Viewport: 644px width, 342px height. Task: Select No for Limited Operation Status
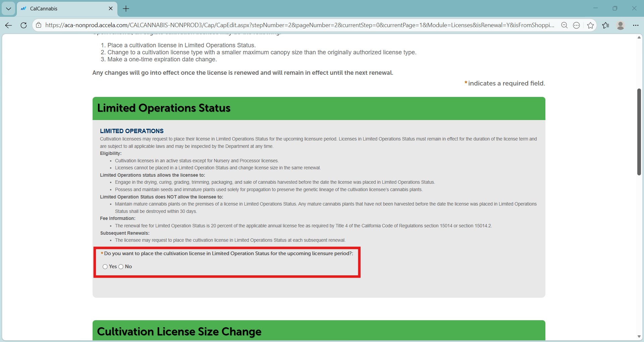(x=121, y=267)
